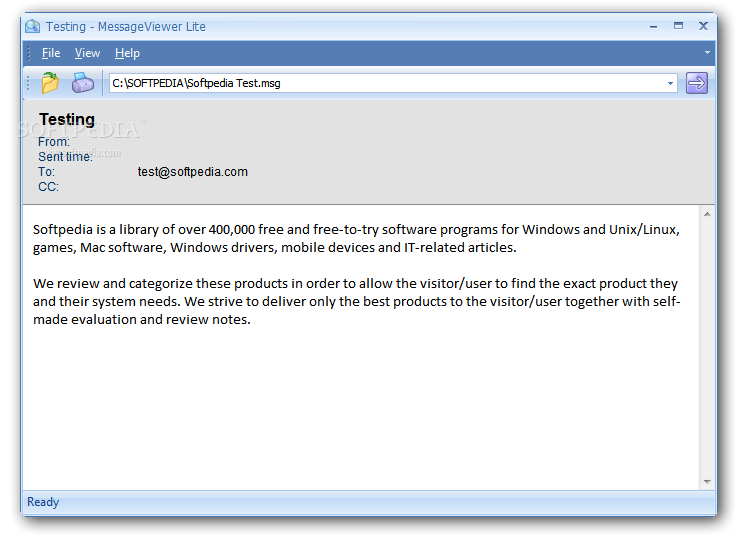
Task: Click the scrollbar down arrow
Action: [707, 481]
